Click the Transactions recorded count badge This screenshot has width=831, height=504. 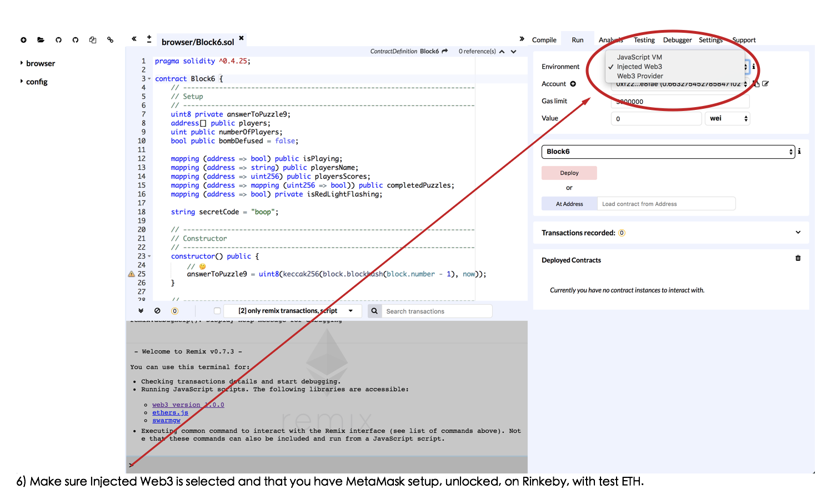pyautogui.click(x=622, y=233)
